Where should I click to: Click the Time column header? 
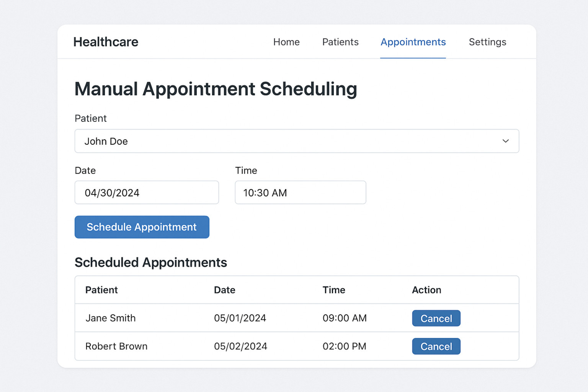point(333,290)
